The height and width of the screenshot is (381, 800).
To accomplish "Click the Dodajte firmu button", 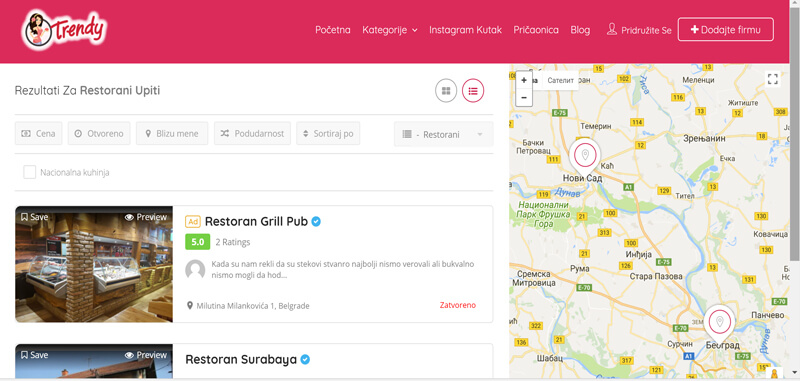I will [x=726, y=30].
